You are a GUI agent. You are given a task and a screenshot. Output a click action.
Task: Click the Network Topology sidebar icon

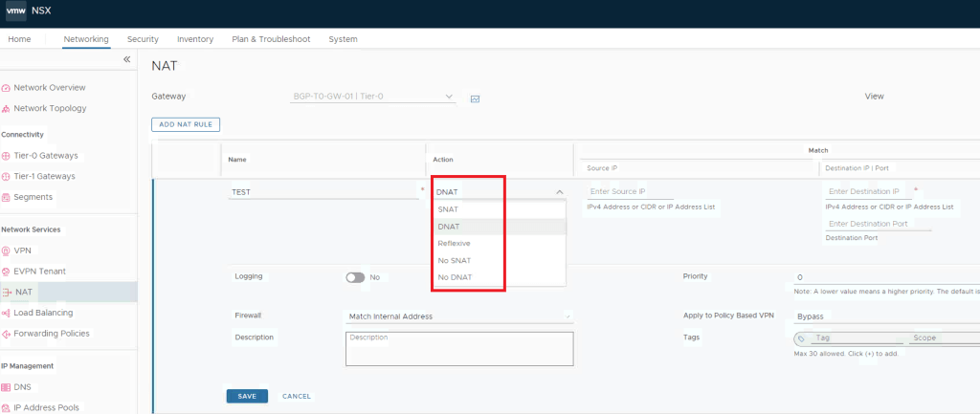pos(7,109)
